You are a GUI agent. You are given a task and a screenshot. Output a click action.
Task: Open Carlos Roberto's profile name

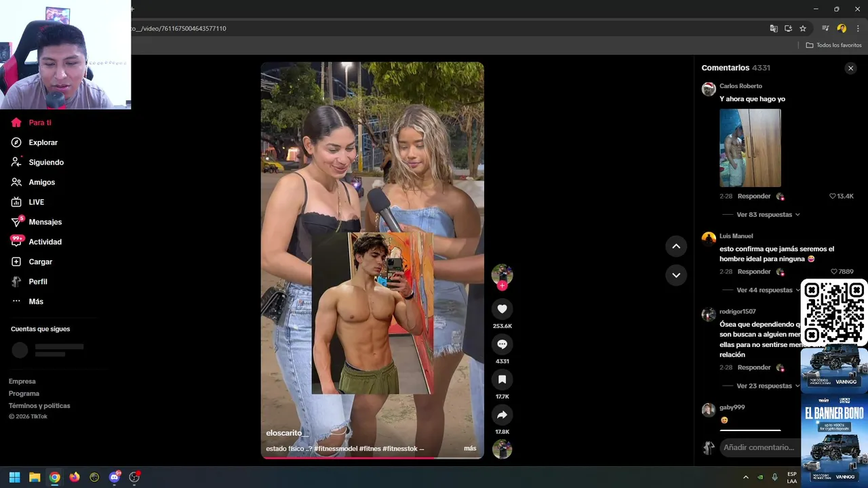pos(741,86)
